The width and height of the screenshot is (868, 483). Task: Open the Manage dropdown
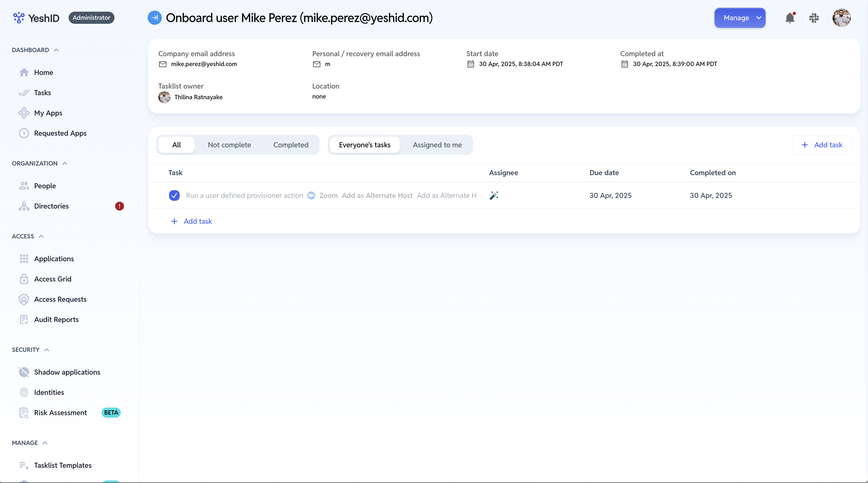coord(740,18)
